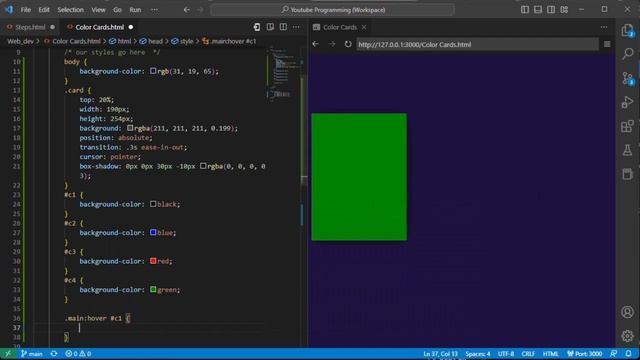The height and width of the screenshot is (360, 640).
Task: Close the Color Cards preview tab
Action: [x=364, y=27]
